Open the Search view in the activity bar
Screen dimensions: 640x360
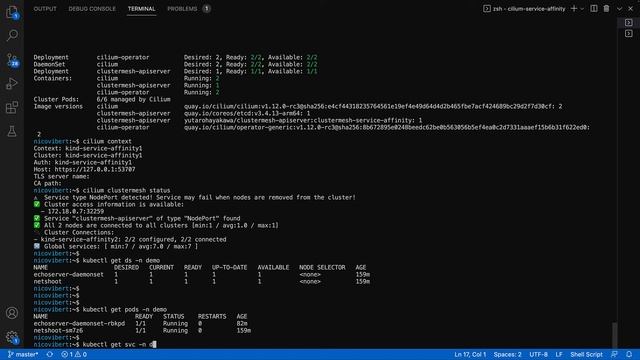[12, 36]
